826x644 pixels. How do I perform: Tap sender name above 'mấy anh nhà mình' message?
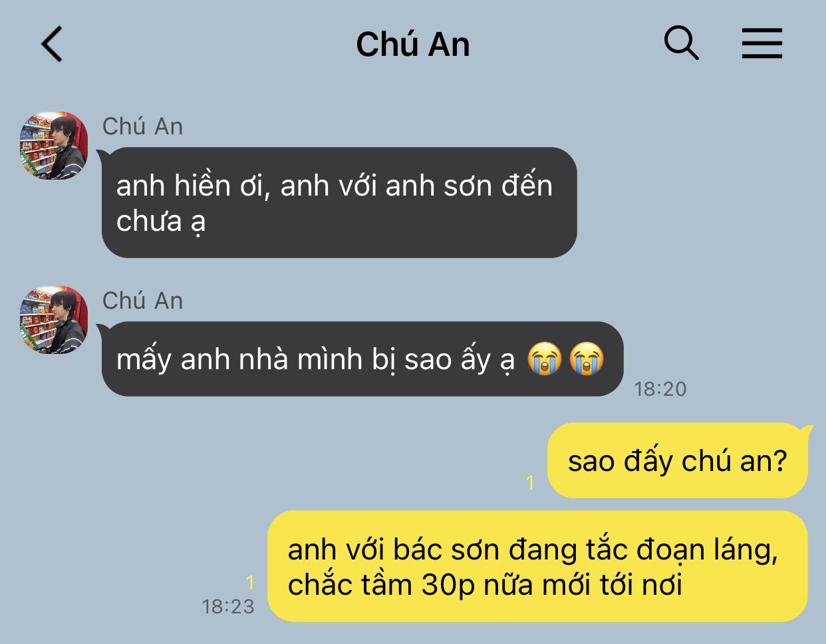[x=142, y=301]
